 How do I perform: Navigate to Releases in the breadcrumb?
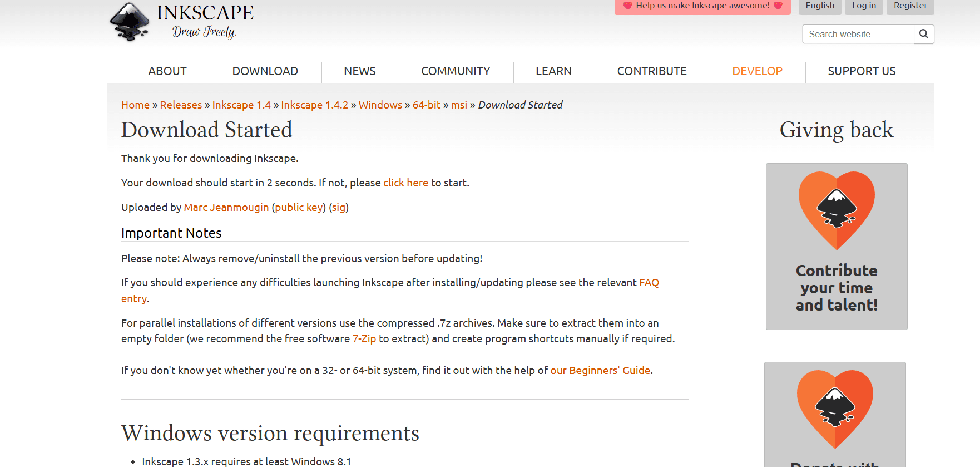tap(181, 105)
